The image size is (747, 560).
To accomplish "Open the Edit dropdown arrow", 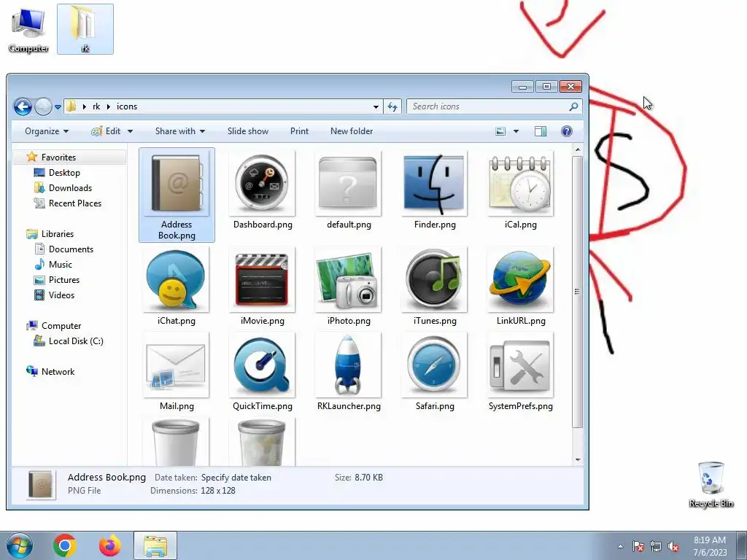I will pyautogui.click(x=130, y=131).
